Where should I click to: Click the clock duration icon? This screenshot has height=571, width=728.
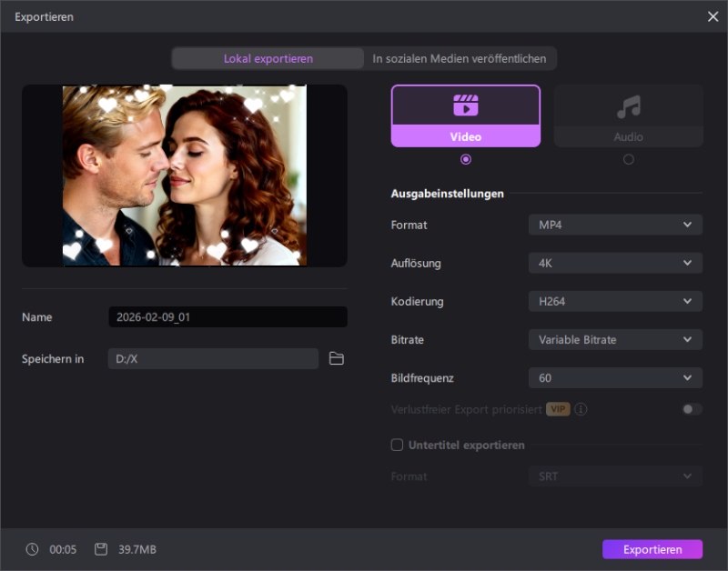click(33, 549)
